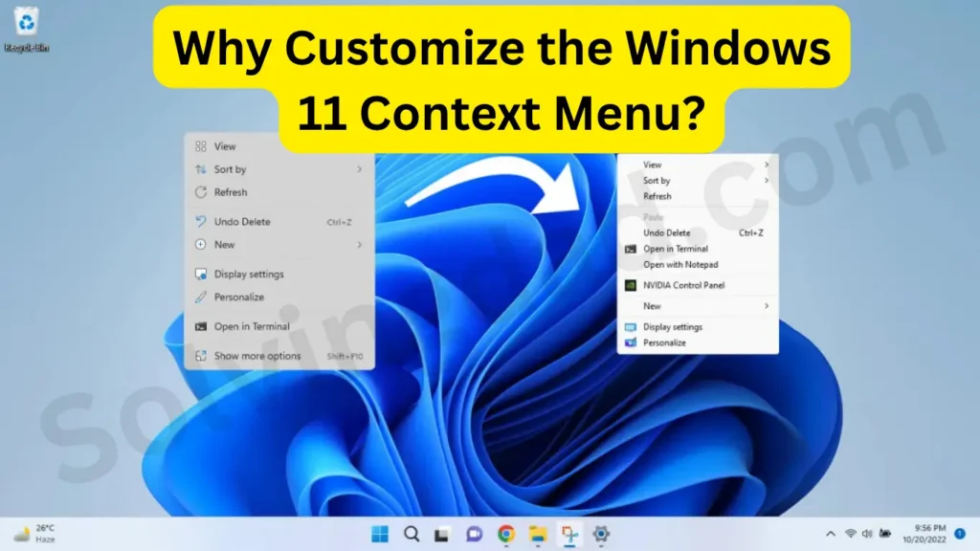Click Show more options entry
This screenshot has width=980, height=551.
point(279,356)
